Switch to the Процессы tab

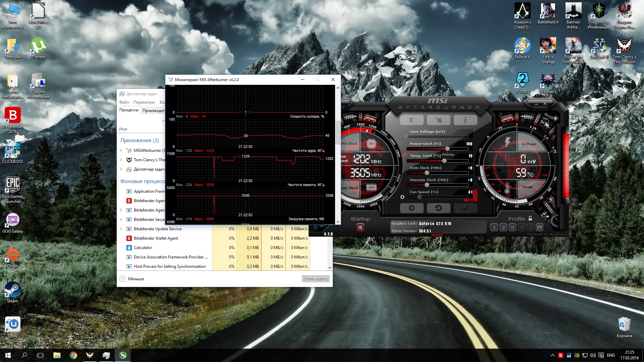point(129,110)
